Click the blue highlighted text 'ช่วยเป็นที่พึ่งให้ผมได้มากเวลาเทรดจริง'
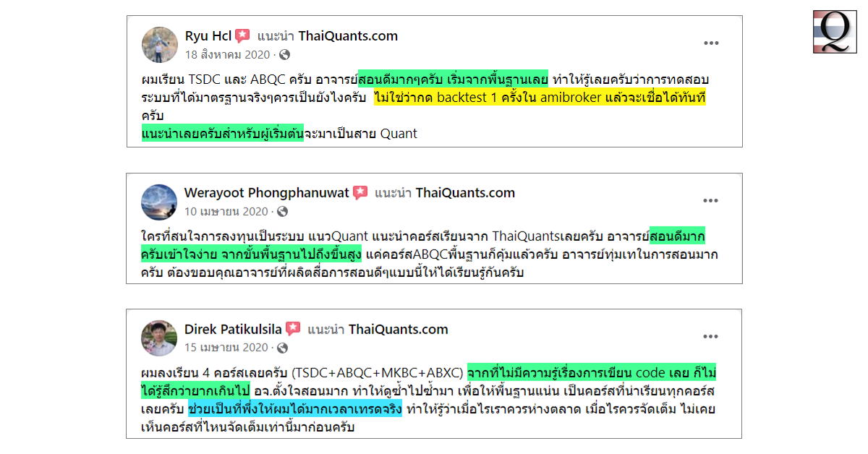 pyautogui.click(x=294, y=410)
